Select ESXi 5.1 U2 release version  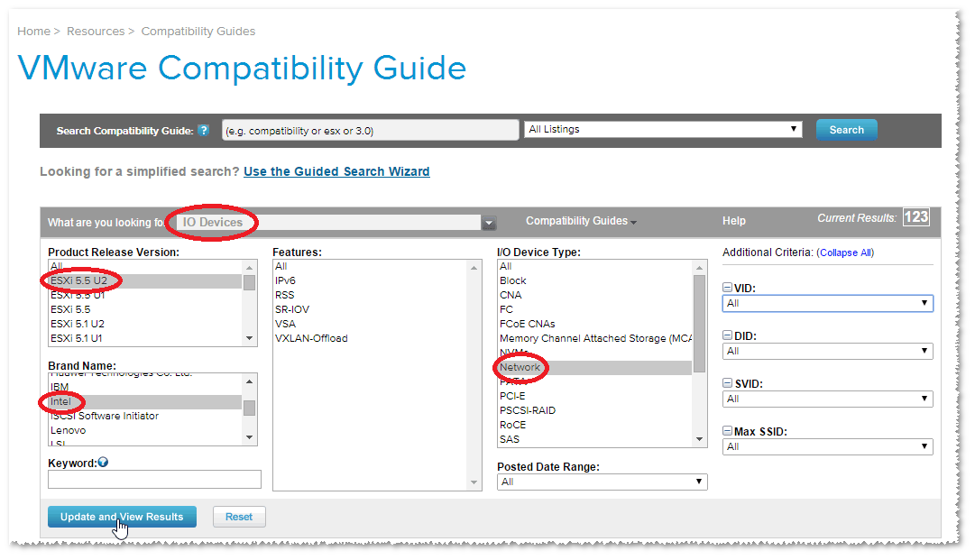(145, 324)
